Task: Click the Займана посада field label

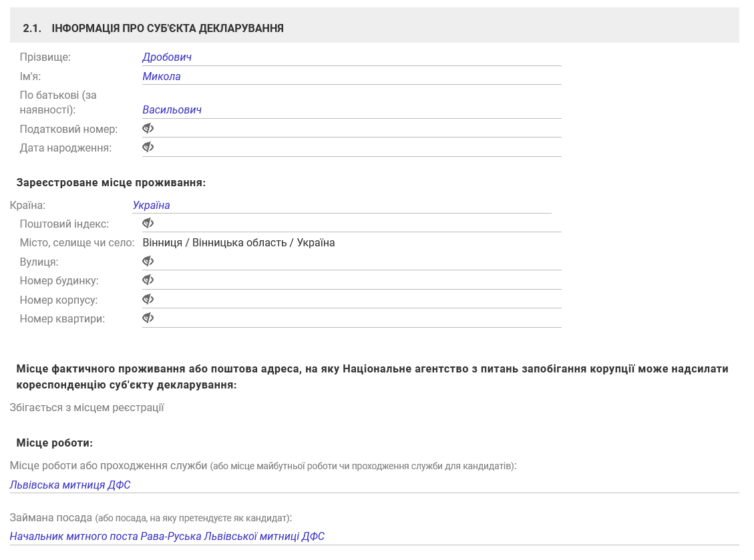Action: [x=51, y=517]
